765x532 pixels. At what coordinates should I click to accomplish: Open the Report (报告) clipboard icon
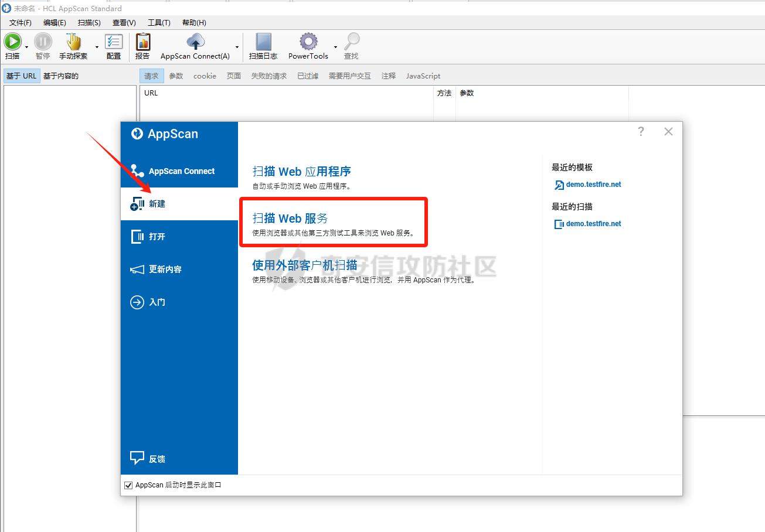pyautogui.click(x=142, y=42)
